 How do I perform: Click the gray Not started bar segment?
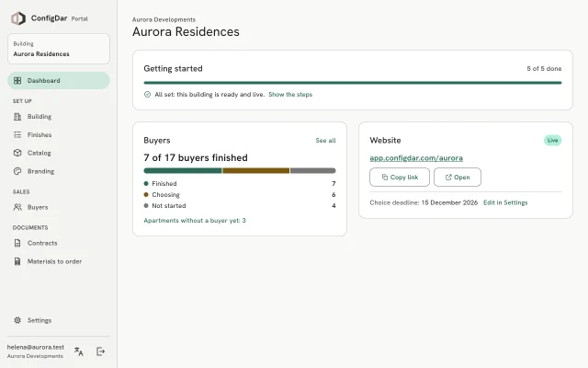pyautogui.click(x=313, y=171)
